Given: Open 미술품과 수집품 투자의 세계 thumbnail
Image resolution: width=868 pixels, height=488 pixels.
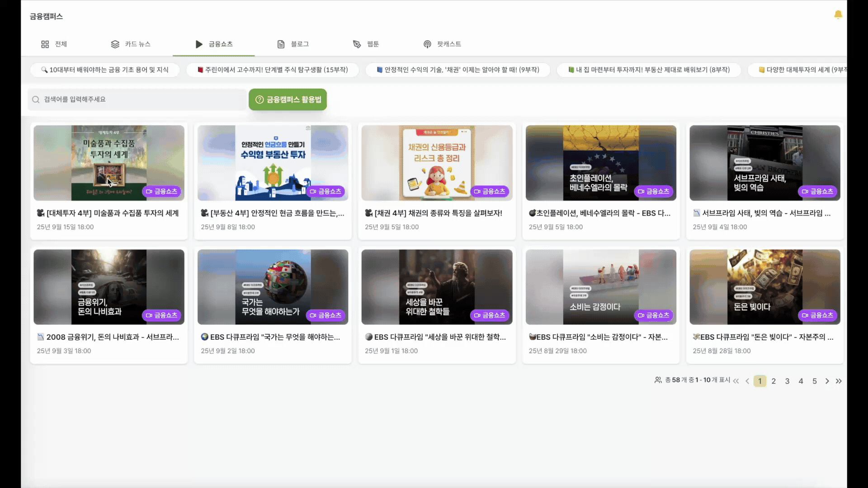Looking at the screenshot, I should [x=108, y=163].
